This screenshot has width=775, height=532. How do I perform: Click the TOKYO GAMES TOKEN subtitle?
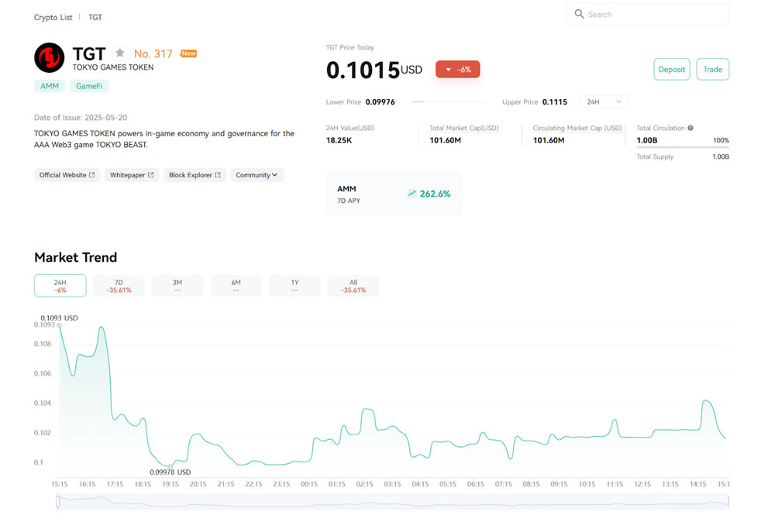113,67
